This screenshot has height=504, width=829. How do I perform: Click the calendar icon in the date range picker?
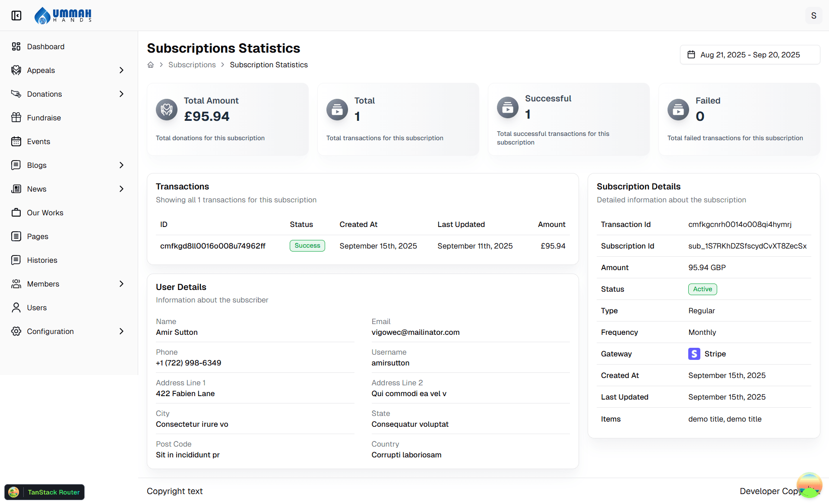click(691, 55)
